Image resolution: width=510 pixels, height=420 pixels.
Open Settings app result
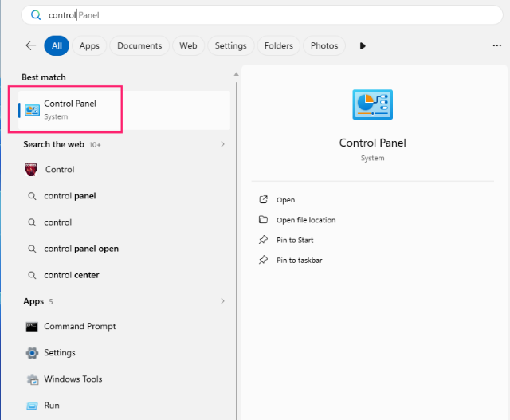[x=124, y=353]
